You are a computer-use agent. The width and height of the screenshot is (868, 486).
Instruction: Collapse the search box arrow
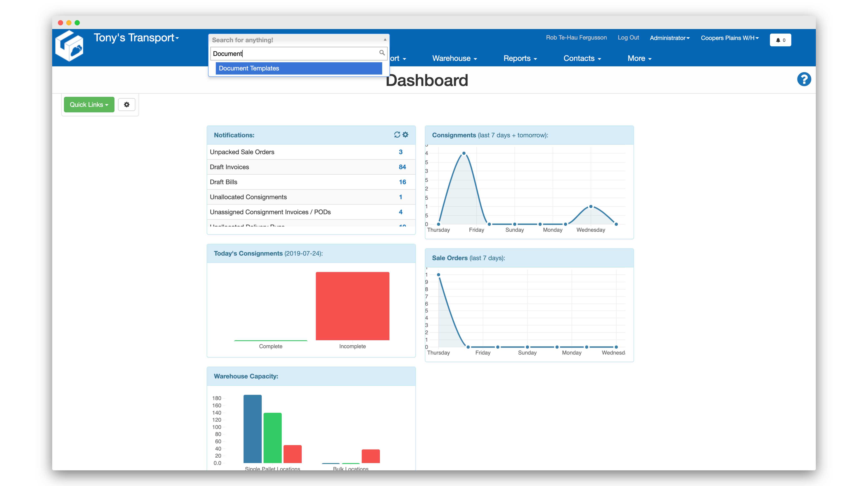click(x=385, y=40)
